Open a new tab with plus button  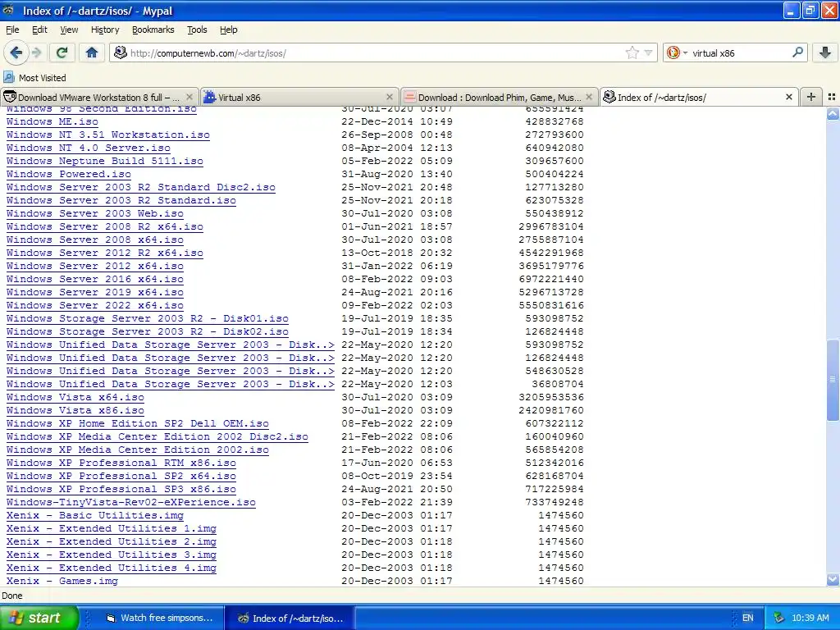811,97
